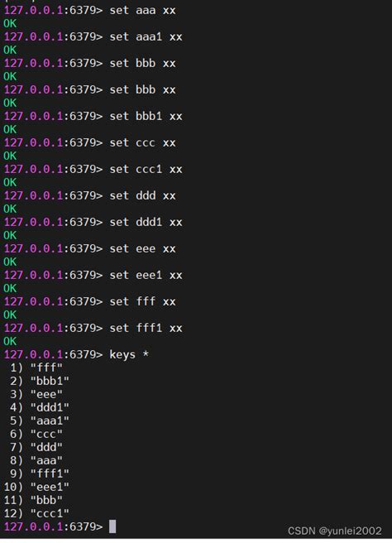The image size is (392, 543).
Task: Click the "set bbb1 xx" command
Action: pos(146,116)
